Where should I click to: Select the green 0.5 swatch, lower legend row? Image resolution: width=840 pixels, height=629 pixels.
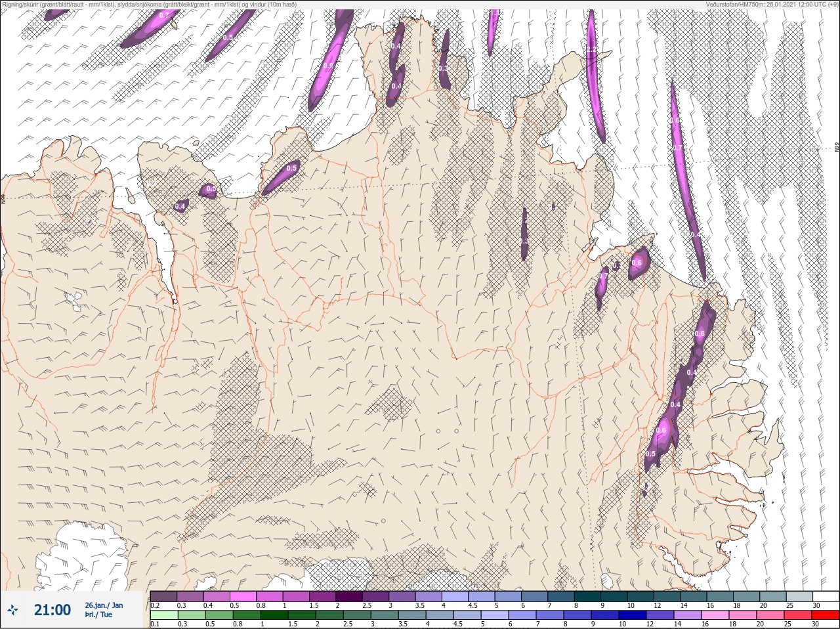pyautogui.click(x=219, y=615)
